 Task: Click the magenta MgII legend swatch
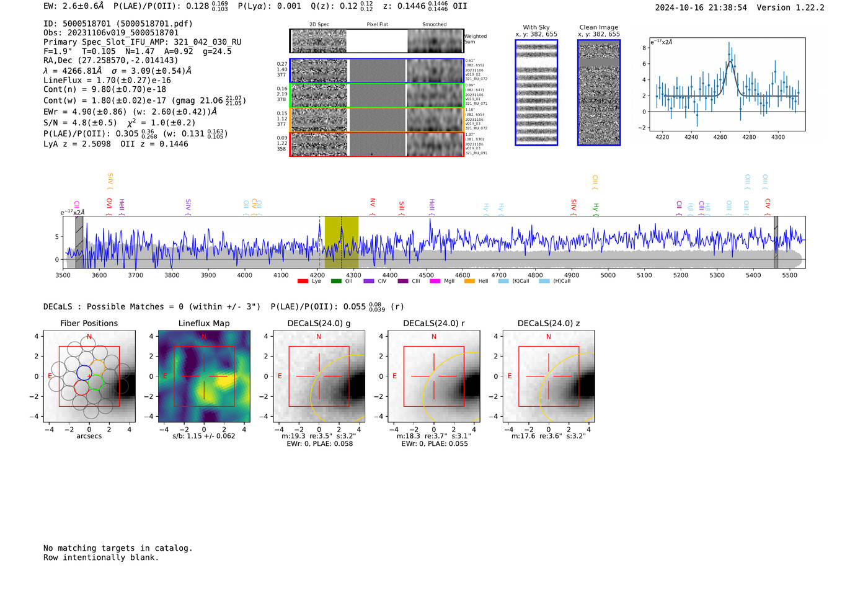pyautogui.click(x=435, y=281)
